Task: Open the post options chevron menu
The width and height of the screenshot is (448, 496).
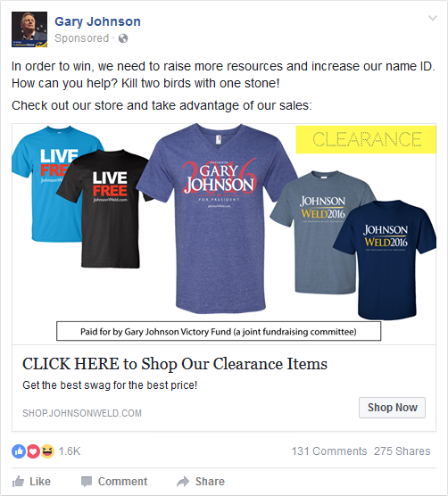Action: coord(433,18)
